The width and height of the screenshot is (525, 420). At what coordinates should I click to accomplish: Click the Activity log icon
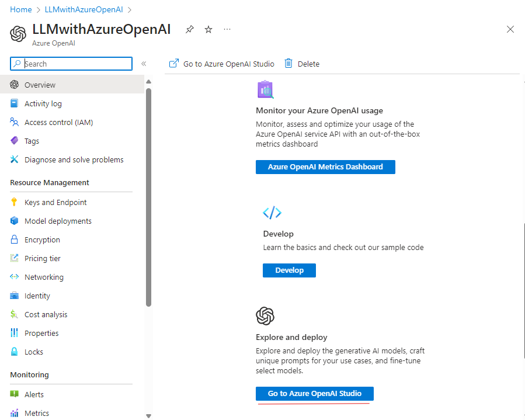(15, 103)
